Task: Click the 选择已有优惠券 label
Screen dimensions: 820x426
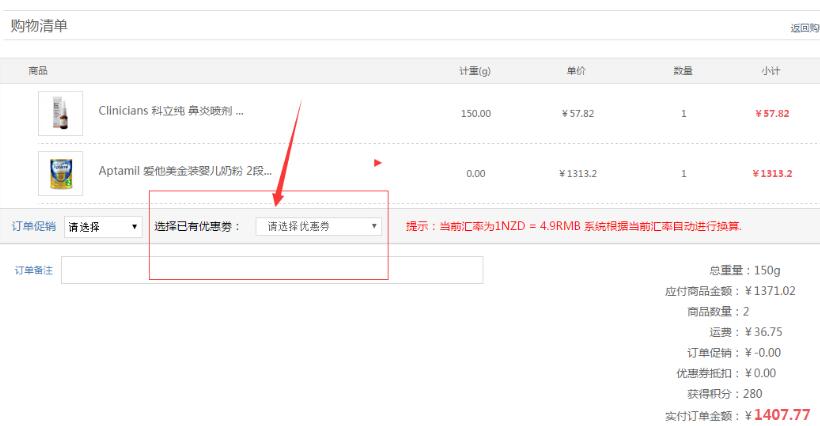Action: pyautogui.click(x=197, y=226)
